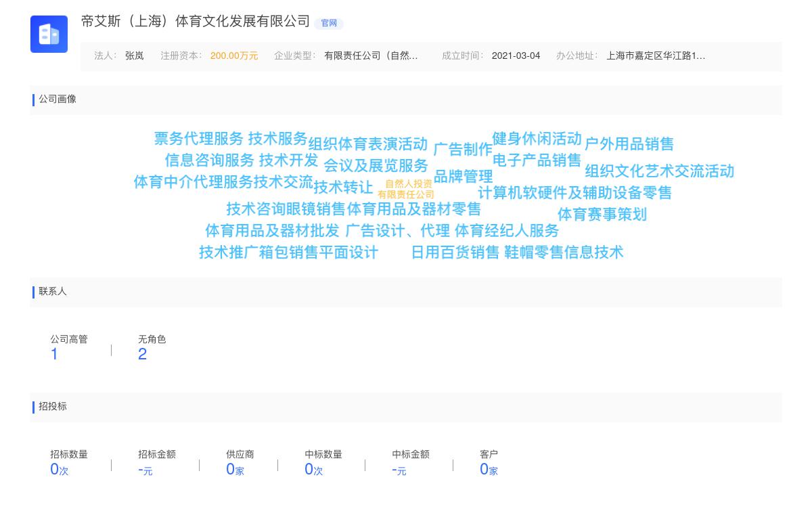Click 0次 under 招标数量
The image size is (812, 509).
click(x=58, y=468)
